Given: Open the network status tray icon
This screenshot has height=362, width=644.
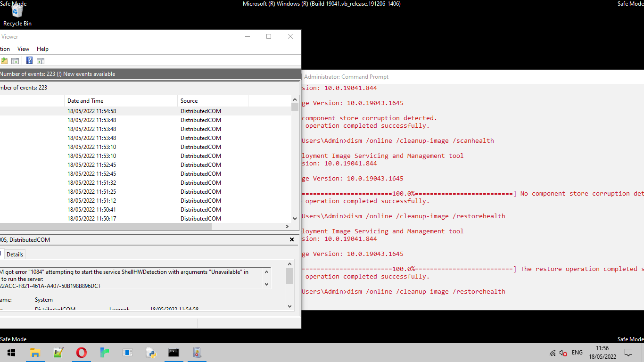Looking at the screenshot, I should [x=553, y=353].
